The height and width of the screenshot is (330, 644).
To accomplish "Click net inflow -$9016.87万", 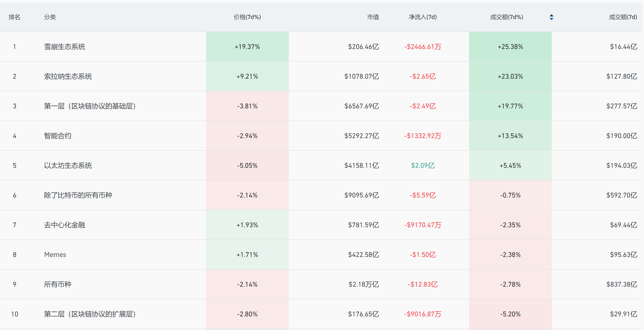I will pos(423,314).
